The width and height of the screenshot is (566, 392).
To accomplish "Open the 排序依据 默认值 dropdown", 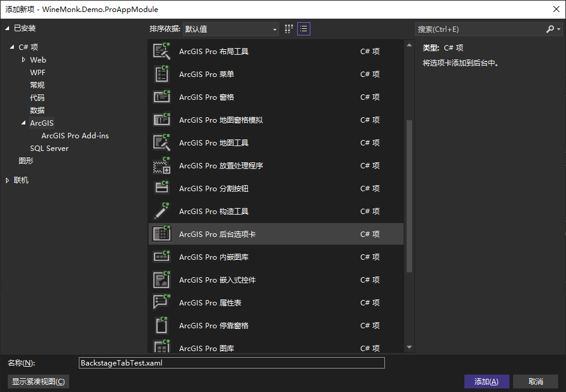I will click(230, 29).
